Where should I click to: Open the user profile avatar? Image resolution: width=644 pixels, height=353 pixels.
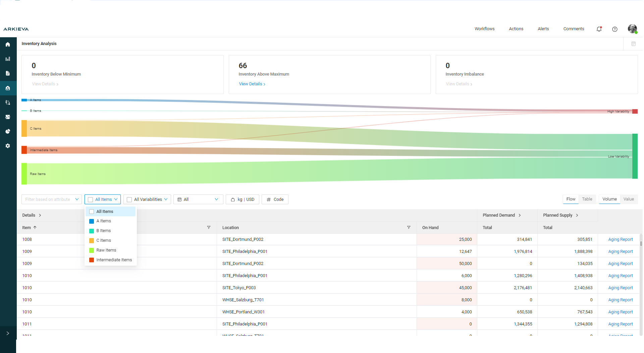[632, 29]
